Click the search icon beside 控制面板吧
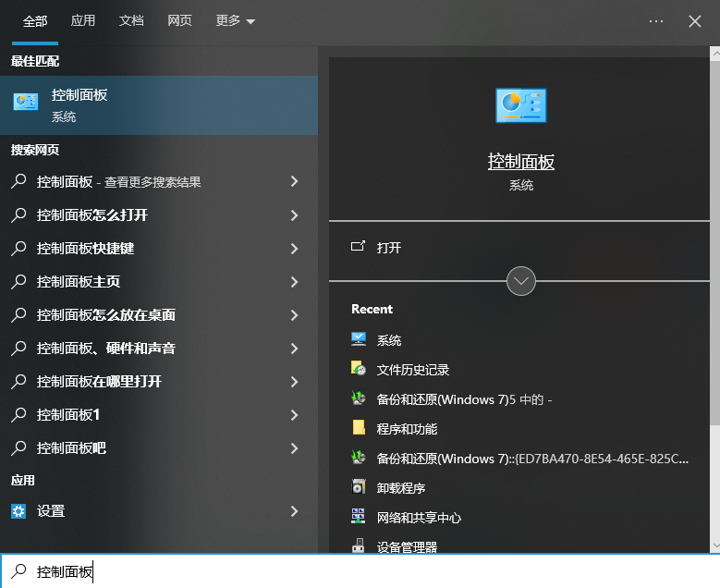 pyautogui.click(x=18, y=447)
